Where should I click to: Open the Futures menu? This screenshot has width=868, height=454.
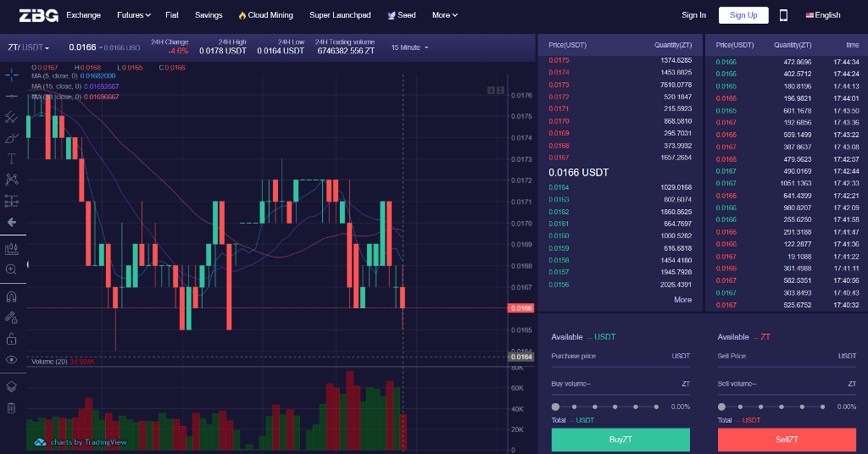[133, 15]
